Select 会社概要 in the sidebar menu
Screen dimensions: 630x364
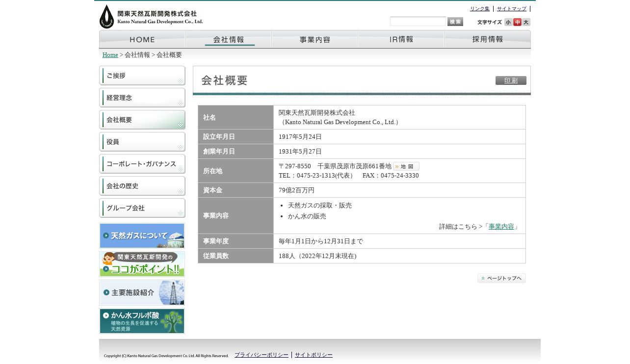click(142, 120)
